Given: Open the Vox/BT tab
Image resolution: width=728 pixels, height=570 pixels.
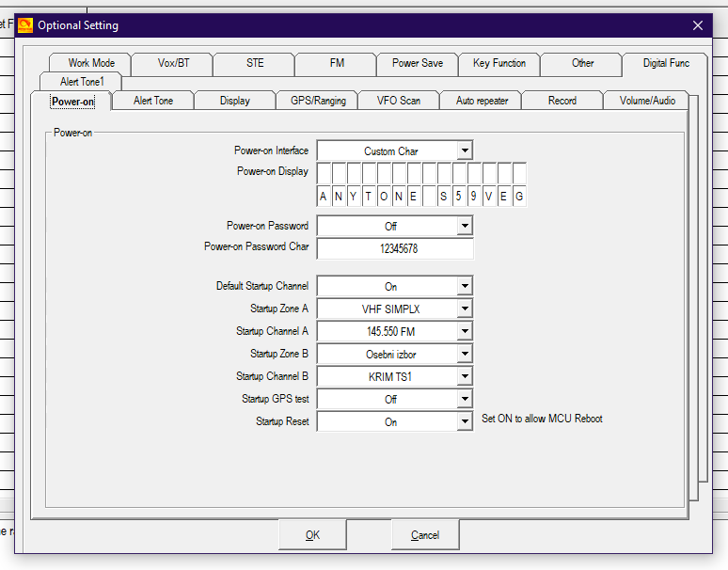Looking at the screenshot, I should [x=173, y=63].
